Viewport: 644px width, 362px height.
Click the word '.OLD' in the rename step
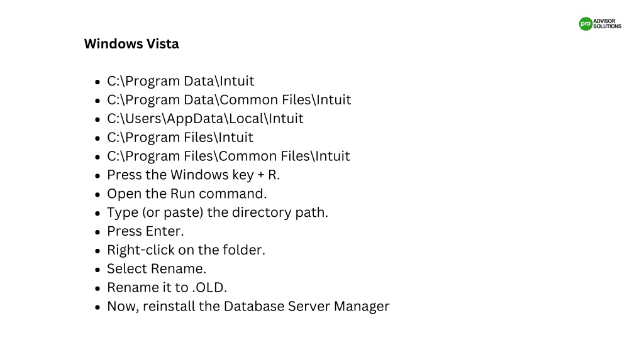[x=208, y=288]
